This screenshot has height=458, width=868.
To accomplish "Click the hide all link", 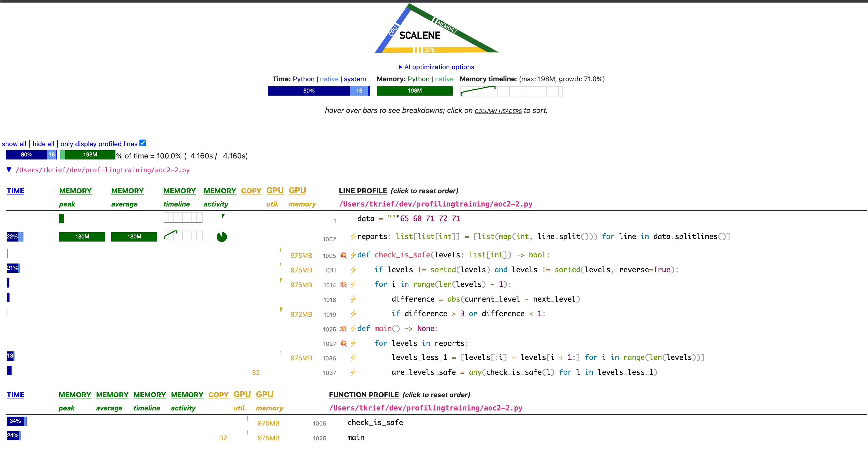I will point(43,144).
